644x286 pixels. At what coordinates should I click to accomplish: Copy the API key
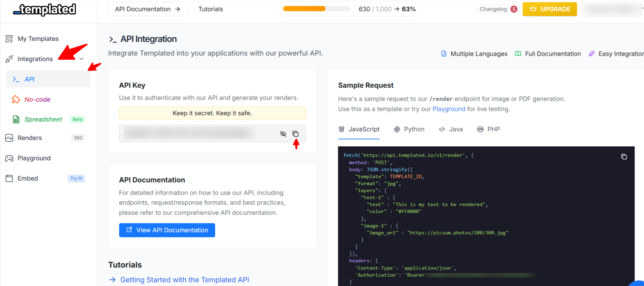point(295,134)
